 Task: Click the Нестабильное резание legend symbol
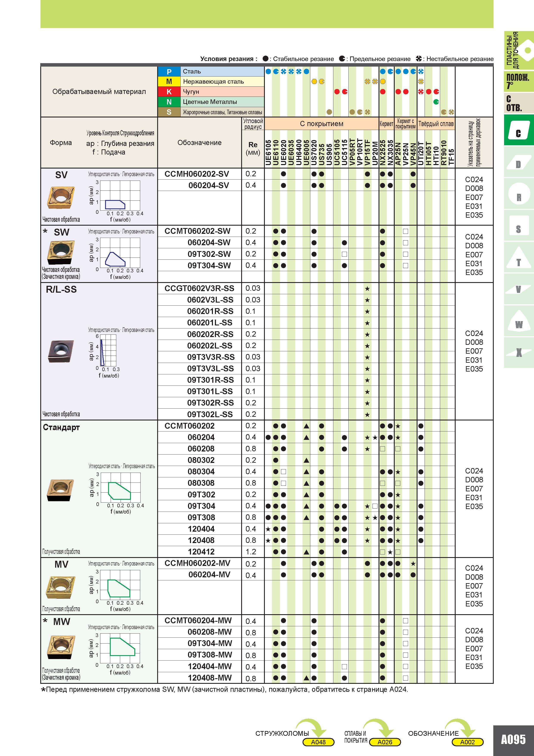pyautogui.click(x=419, y=59)
